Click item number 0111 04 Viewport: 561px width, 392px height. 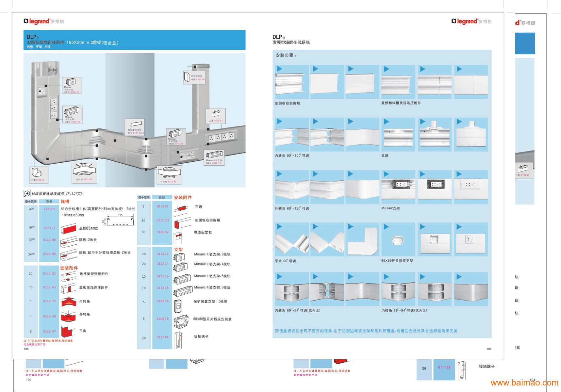(49, 209)
